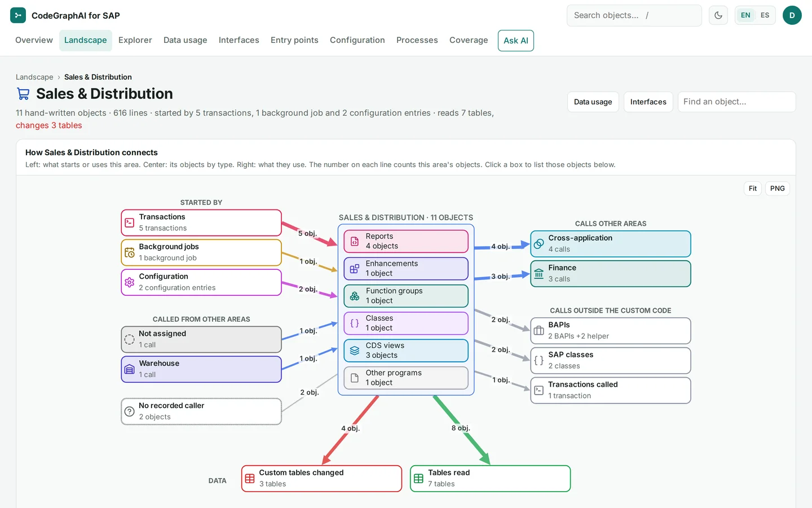Follow the Landscape breadcrumb link

34,77
